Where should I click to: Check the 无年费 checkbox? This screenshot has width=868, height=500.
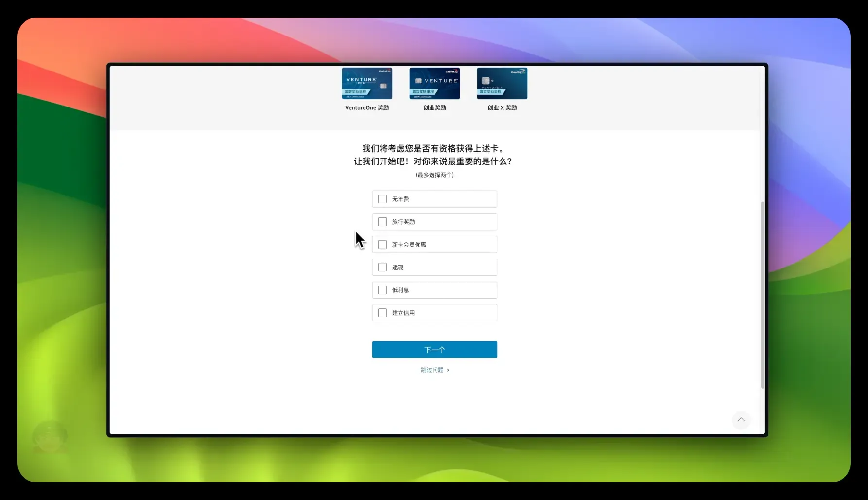(x=382, y=199)
